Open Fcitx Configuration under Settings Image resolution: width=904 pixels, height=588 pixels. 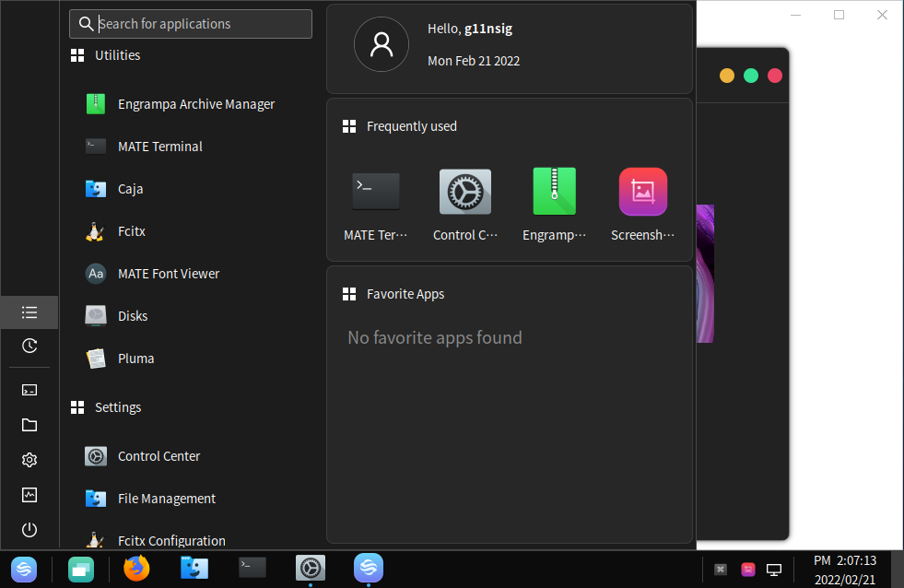pos(170,540)
